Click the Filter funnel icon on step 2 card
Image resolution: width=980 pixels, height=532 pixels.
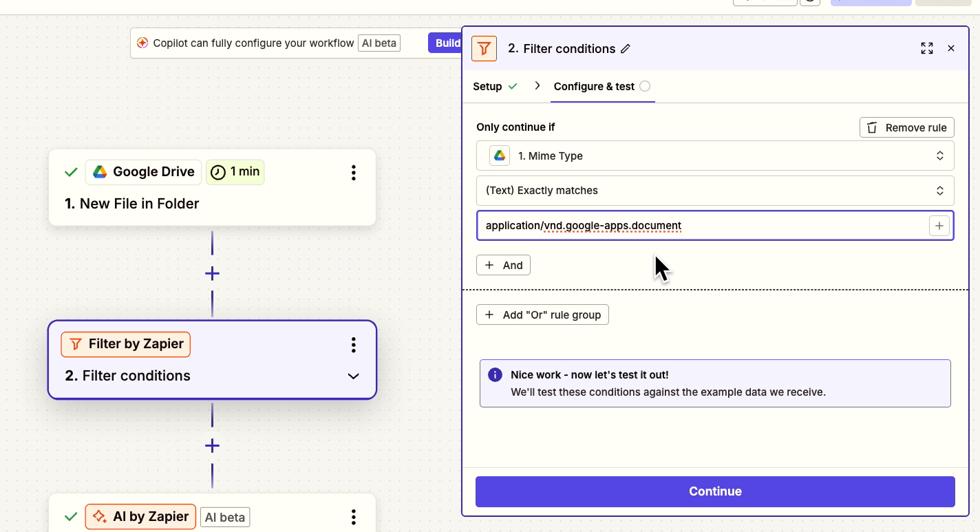coord(76,344)
